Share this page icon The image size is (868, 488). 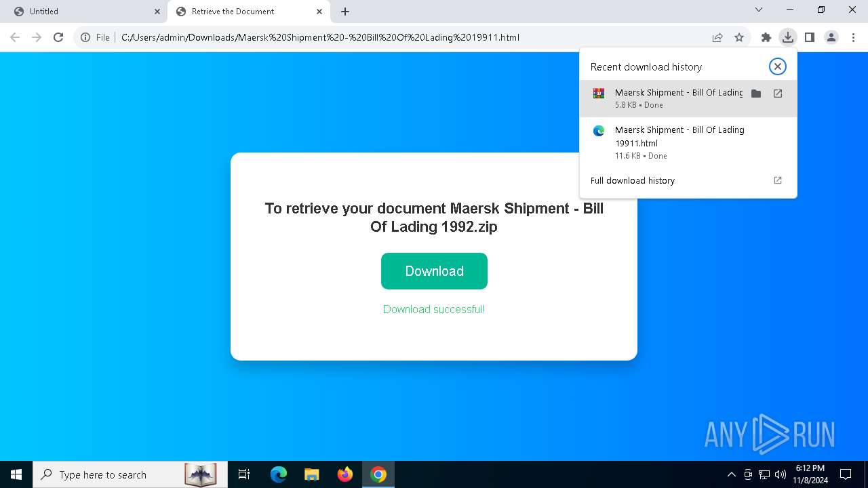(x=717, y=37)
